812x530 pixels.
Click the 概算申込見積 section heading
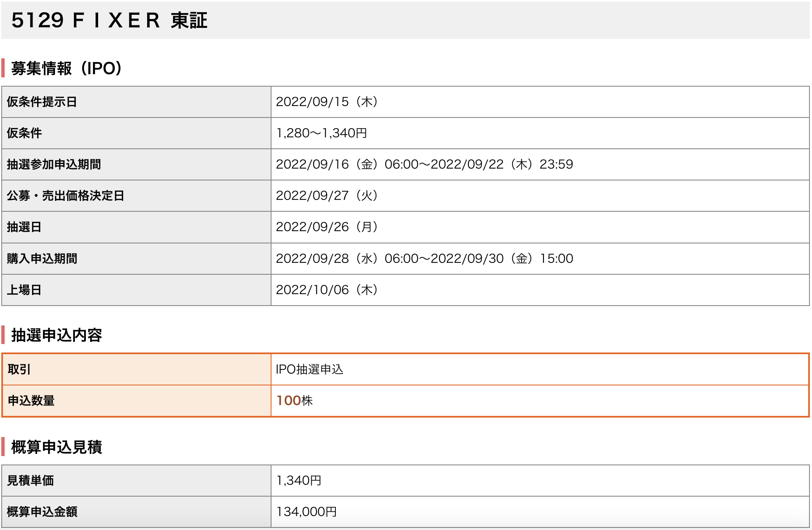coord(56,447)
